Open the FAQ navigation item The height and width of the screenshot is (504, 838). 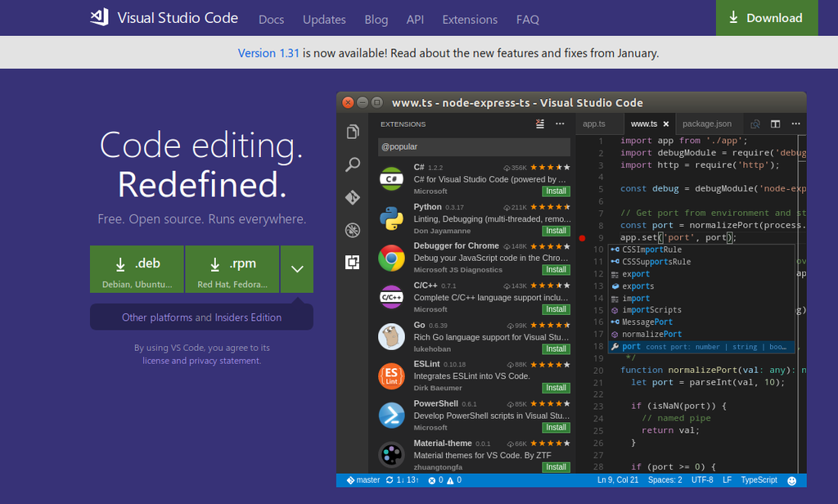coord(528,20)
